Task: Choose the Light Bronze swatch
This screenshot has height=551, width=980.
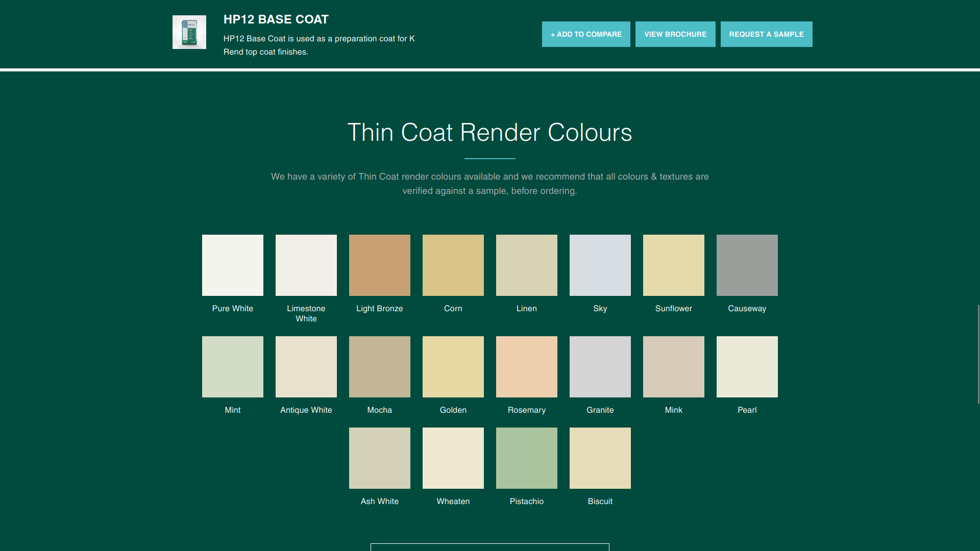Action: 380,265
